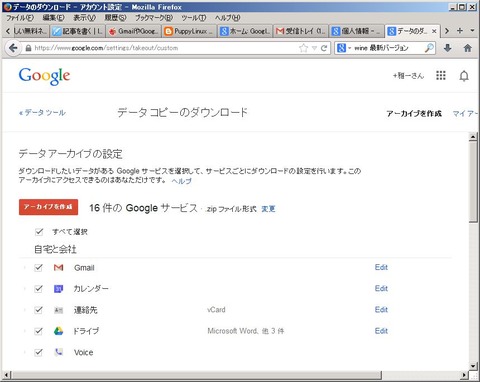The image size is (480, 382).
Task: Click the bookmark star in address bar
Action: click(303, 48)
